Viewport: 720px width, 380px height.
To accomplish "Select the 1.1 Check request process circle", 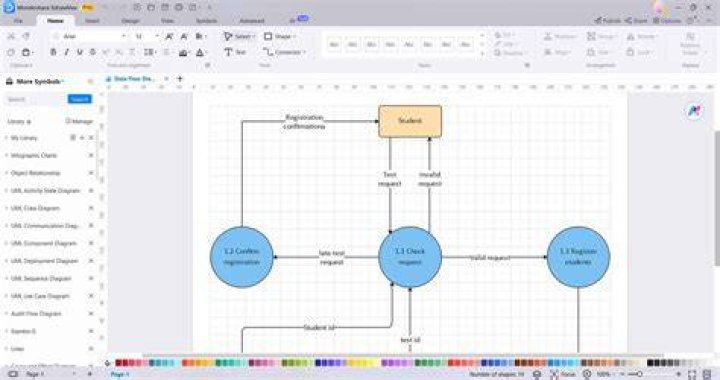I will [x=410, y=257].
